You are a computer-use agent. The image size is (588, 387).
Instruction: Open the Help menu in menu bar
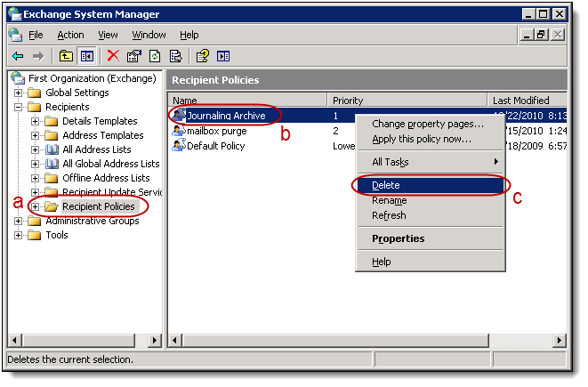pos(189,35)
